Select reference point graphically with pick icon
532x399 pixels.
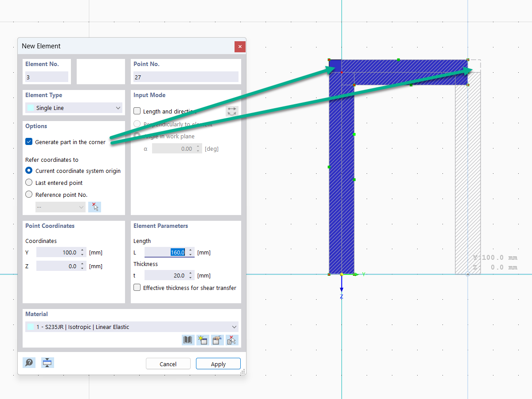[94, 207]
